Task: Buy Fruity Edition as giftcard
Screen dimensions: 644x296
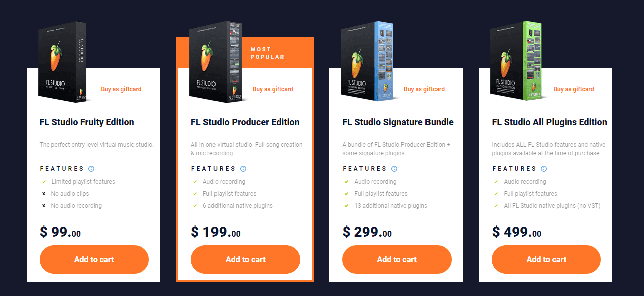Action: [x=121, y=89]
